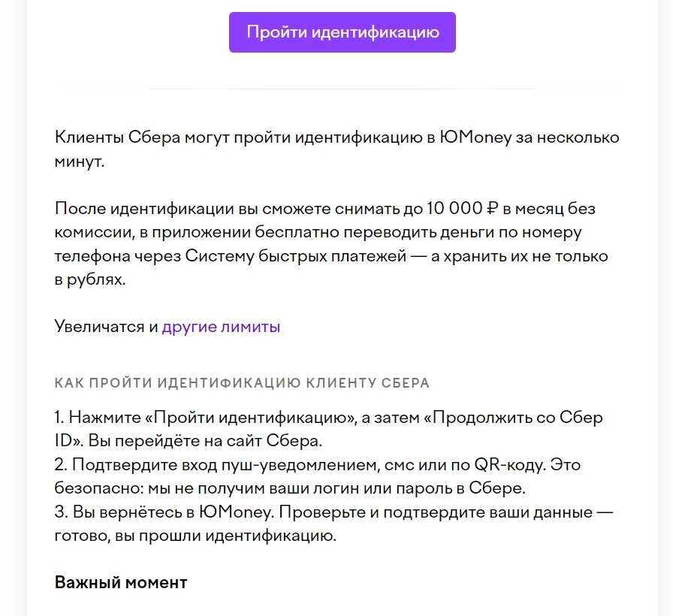Screen dimensions: 673x616
Task: Click the word «минут.» ending first paragraph
Action: pos(79,162)
